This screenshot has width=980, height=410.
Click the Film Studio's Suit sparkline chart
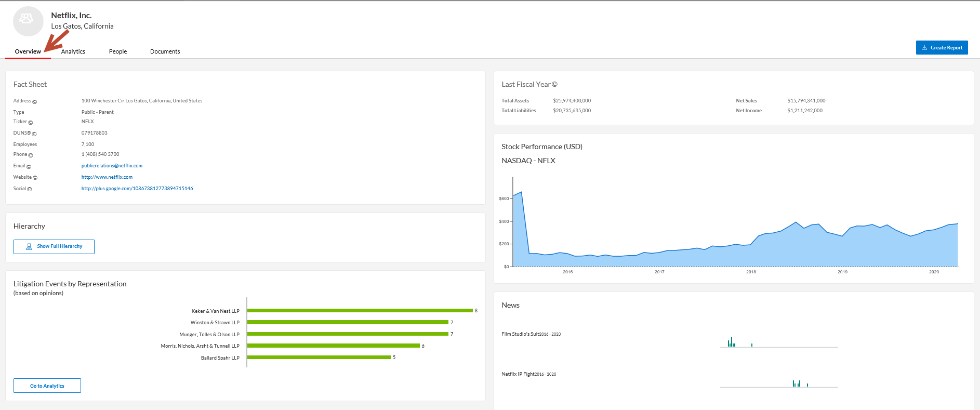pos(778,341)
